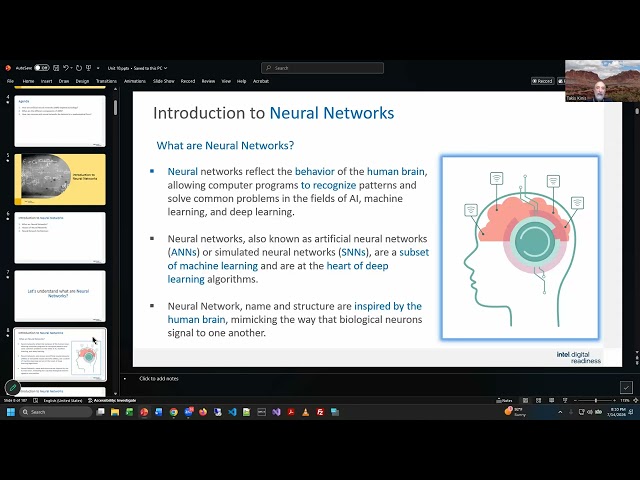Click the slide title 'Introduction to Neural Networks'
Viewport: 640px width, 480px height.
273,113
